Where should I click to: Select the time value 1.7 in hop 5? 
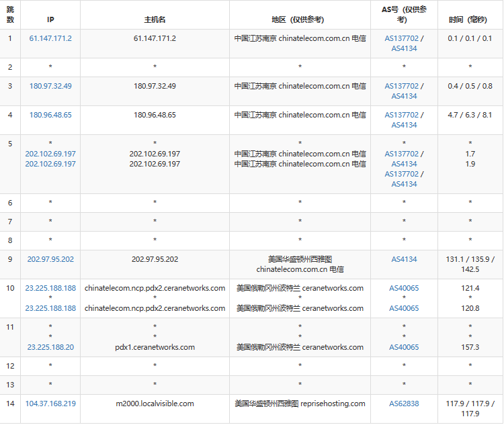(470, 154)
